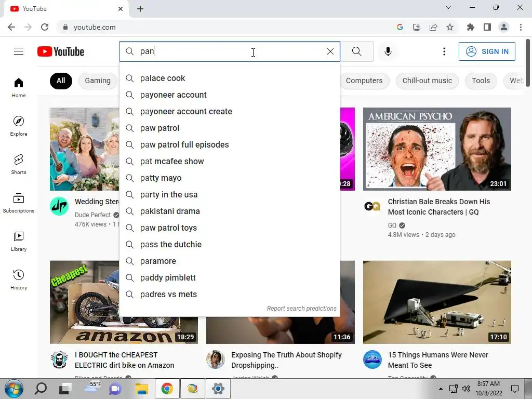
Task: Choose suggestion 'patty mayo'
Action: coord(230,178)
